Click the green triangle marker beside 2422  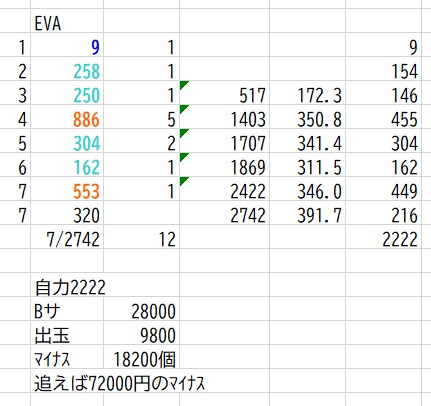(184, 181)
